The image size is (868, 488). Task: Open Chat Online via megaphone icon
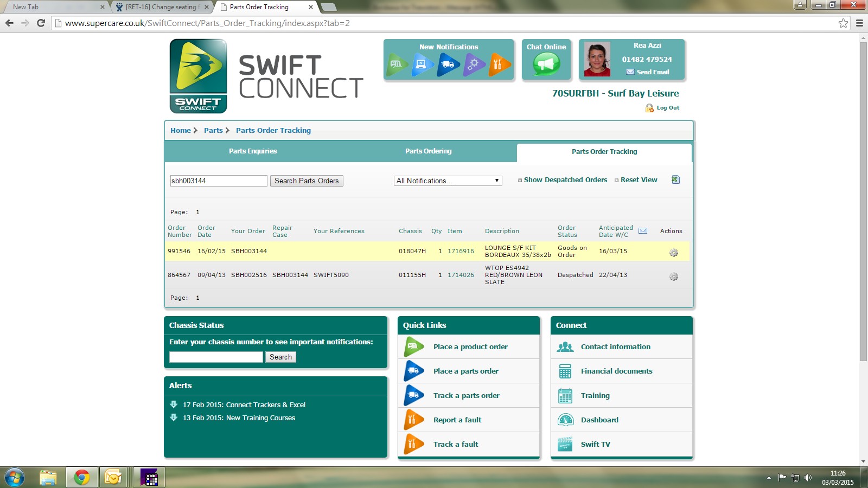coord(546,65)
